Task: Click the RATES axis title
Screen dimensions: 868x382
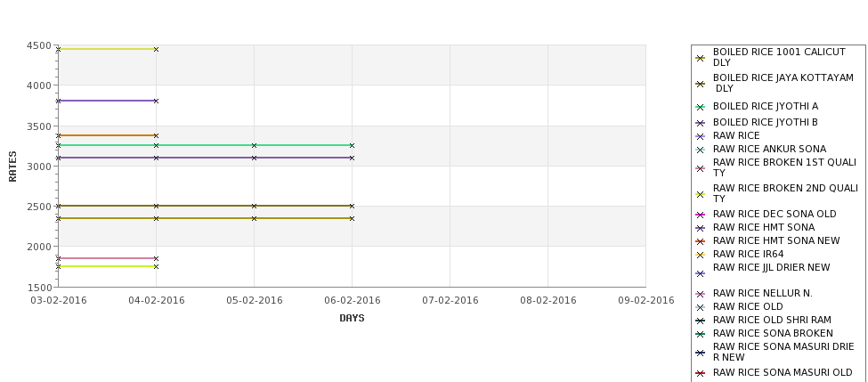Action: click(12, 167)
